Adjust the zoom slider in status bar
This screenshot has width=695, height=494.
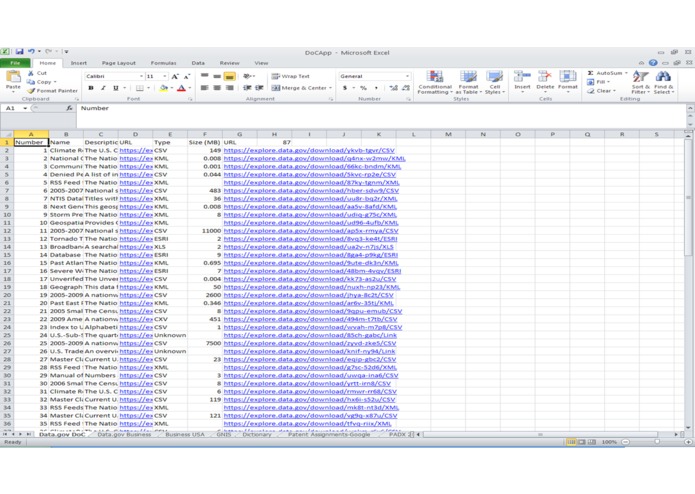(x=657, y=442)
